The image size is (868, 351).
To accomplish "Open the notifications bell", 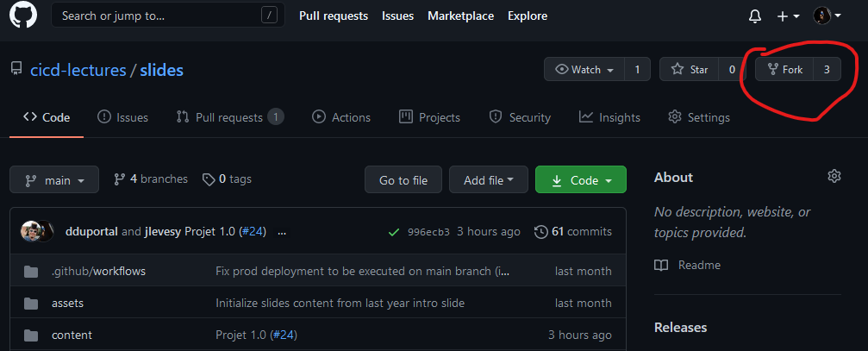I will [x=755, y=16].
